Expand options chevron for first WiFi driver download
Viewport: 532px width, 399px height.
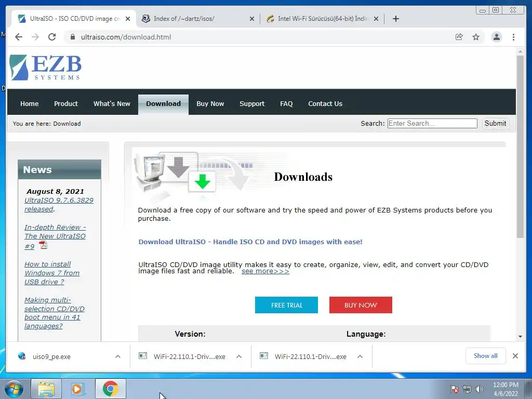[239, 356]
